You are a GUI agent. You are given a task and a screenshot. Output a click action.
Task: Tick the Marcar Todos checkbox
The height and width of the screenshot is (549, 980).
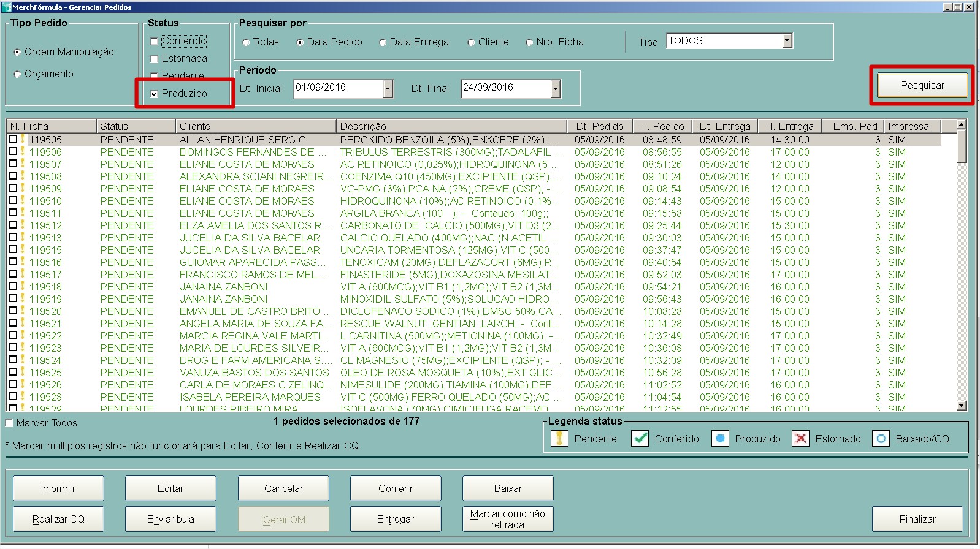click(9, 423)
